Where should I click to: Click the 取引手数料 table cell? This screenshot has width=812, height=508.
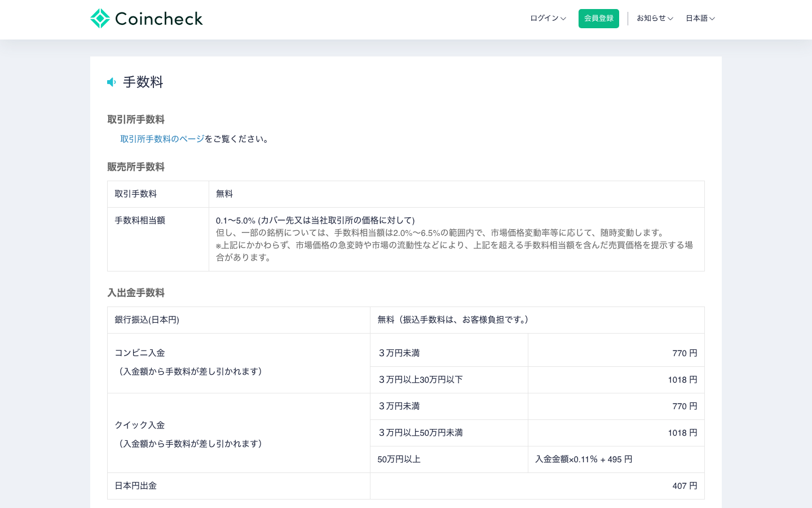158,194
